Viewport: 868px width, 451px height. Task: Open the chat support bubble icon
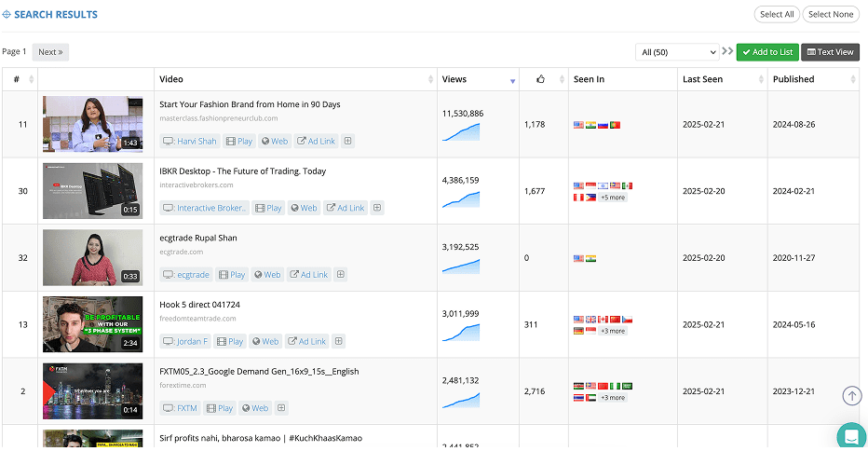click(x=850, y=436)
